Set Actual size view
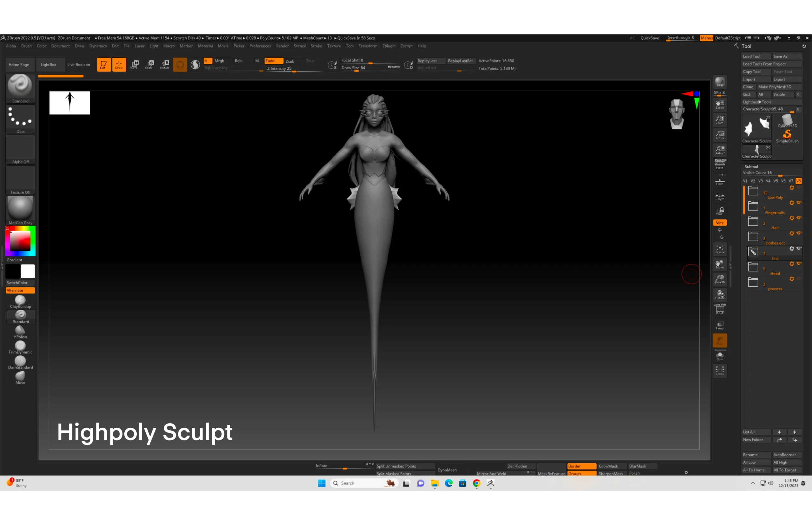 [720, 135]
